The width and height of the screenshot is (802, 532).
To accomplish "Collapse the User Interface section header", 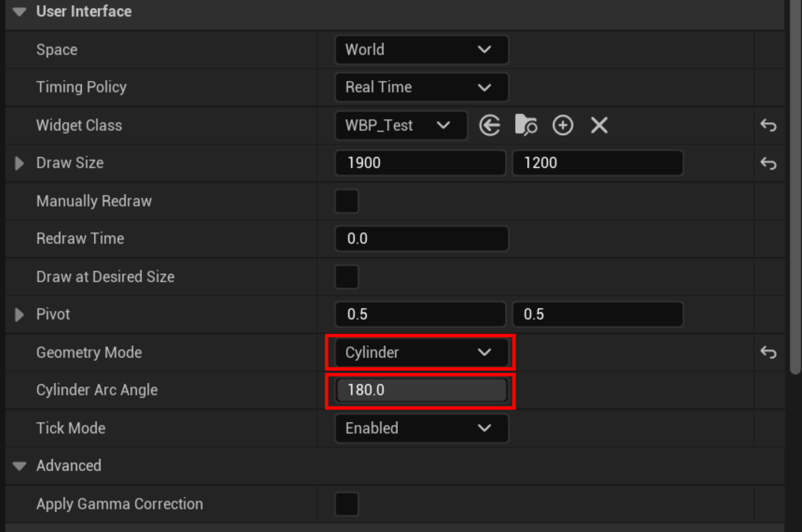I will tap(19, 12).
